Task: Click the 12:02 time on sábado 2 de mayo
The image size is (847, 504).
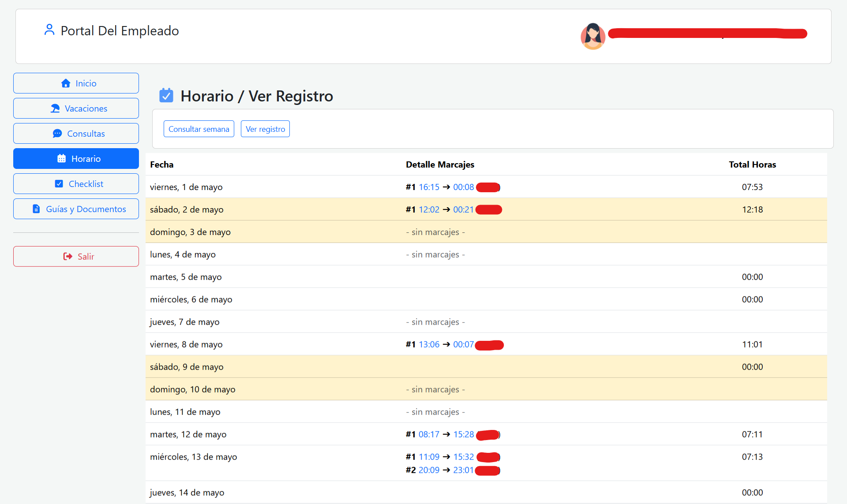Action: tap(429, 209)
